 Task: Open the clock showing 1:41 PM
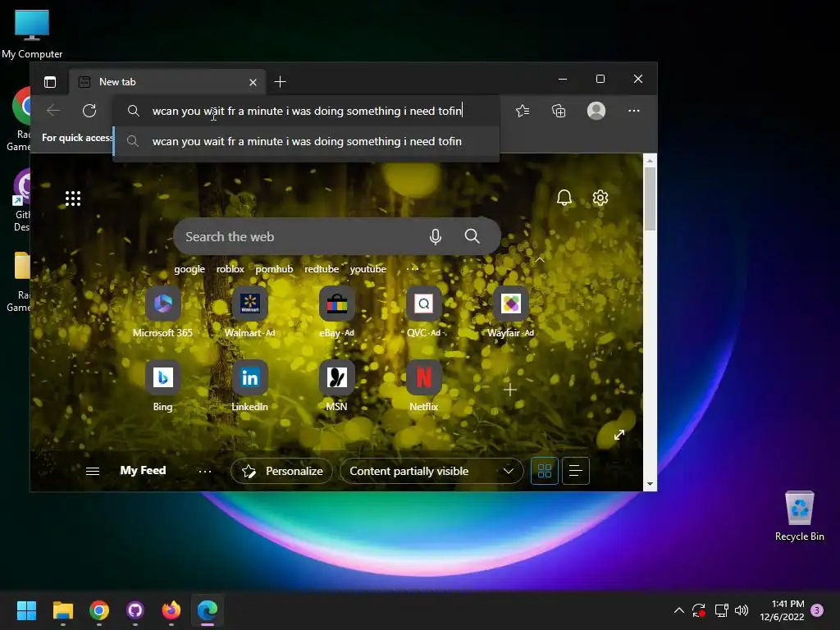tap(782, 610)
